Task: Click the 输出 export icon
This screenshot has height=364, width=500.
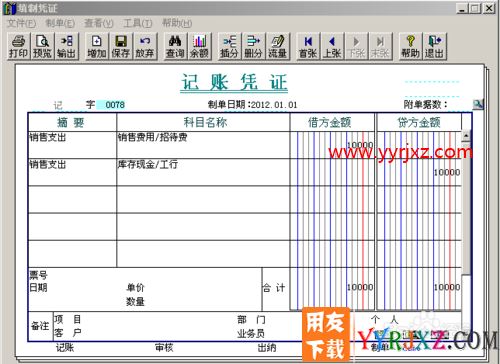Action: point(67,46)
